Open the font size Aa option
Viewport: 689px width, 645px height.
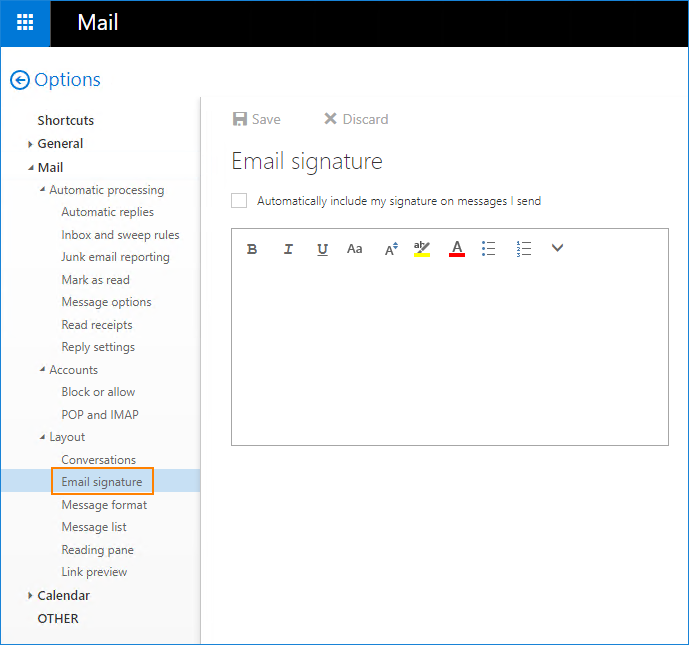[354, 249]
